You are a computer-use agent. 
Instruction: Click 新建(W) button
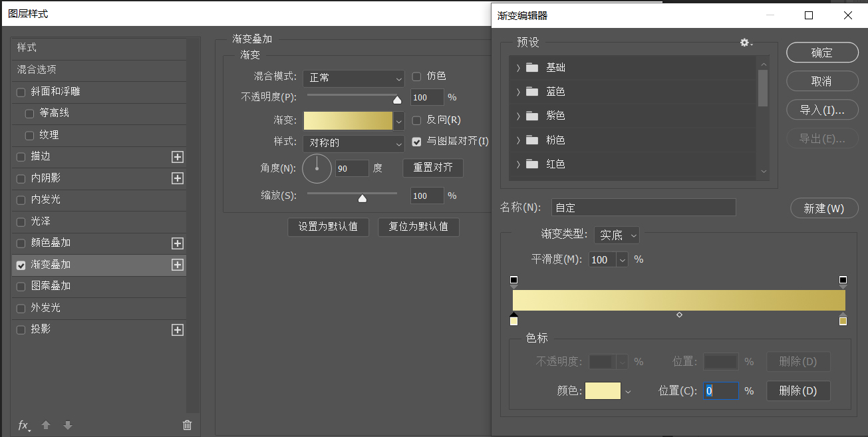pos(824,208)
